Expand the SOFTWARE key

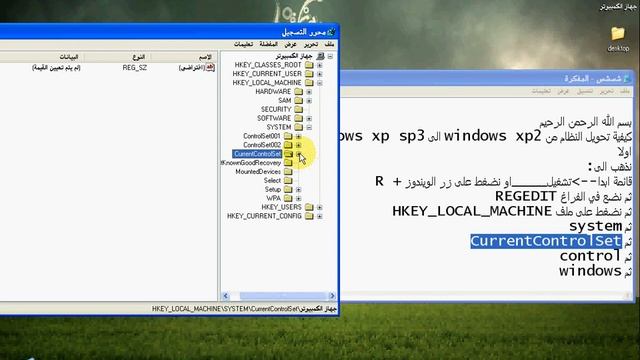[x=309, y=118]
